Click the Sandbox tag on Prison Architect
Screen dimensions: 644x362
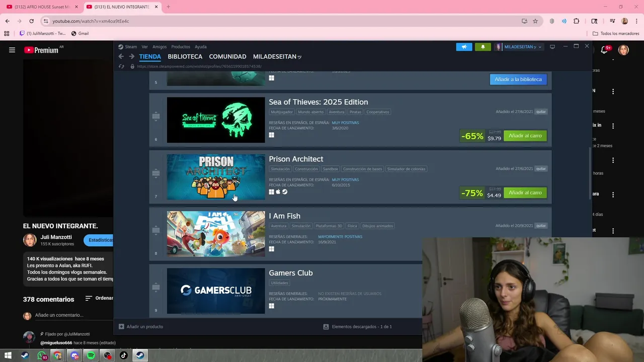point(331,169)
